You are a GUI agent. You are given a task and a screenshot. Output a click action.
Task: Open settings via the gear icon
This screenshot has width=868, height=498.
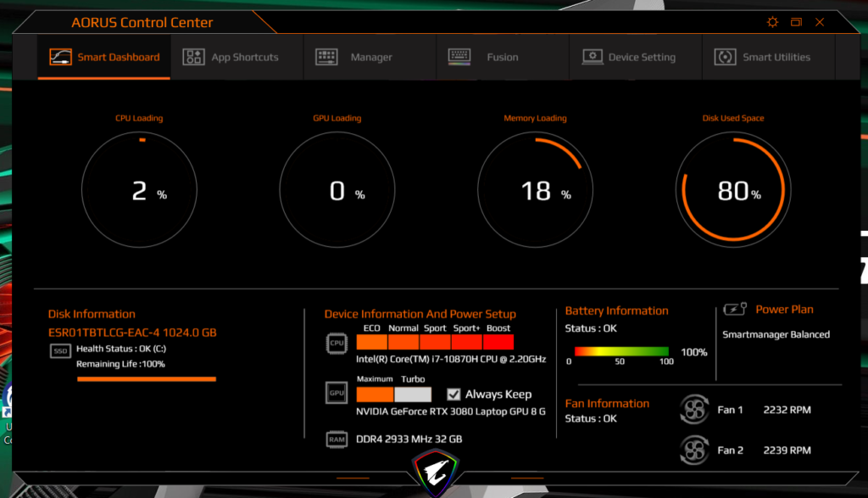[x=772, y=23]
